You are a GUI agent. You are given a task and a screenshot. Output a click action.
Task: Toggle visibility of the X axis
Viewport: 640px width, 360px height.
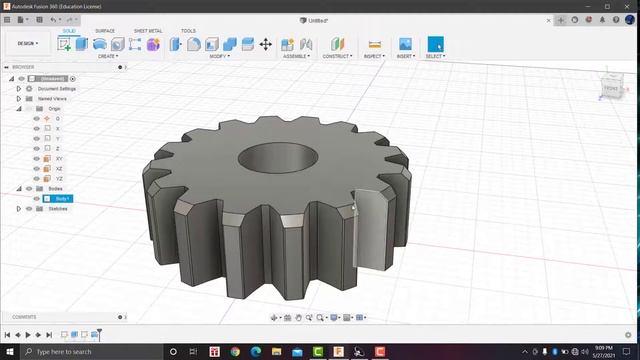(x=37, y=129)
